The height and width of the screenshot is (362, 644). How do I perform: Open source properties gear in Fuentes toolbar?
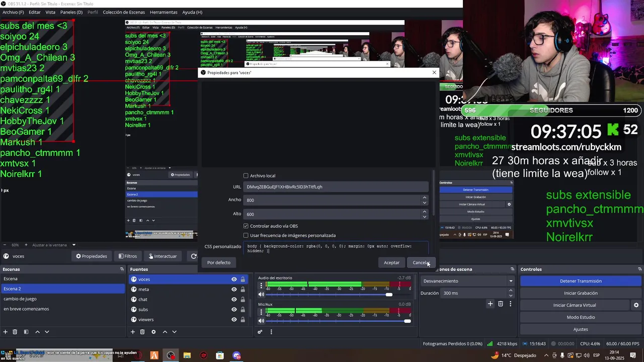(x=153, y=332)
